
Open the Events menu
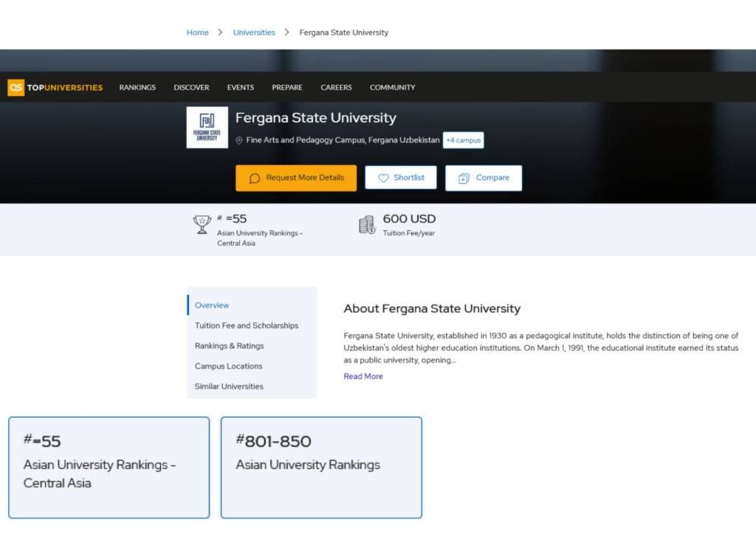click(241, 87)
